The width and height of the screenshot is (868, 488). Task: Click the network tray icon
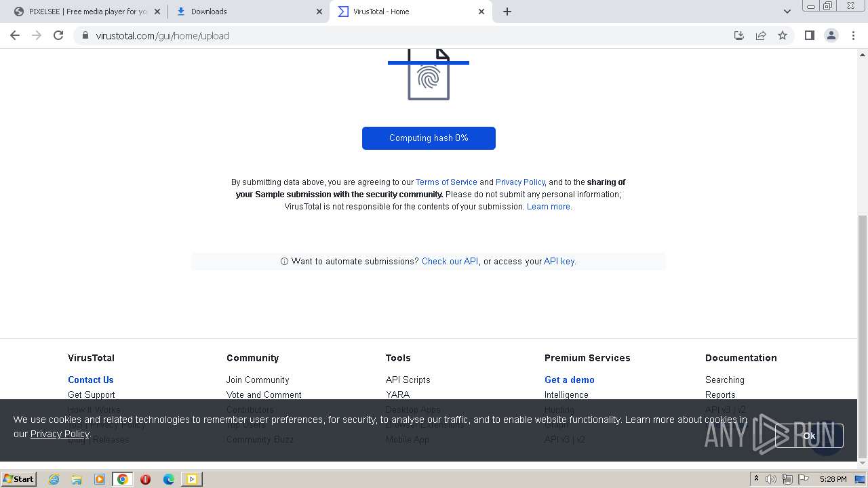click(787, 479)
